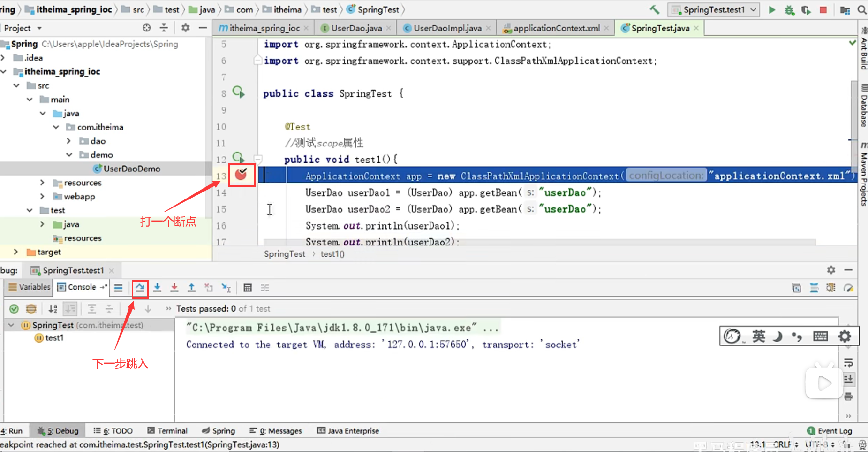The image size is (868, 452).
Task: Open the Terminal tool window tab
Action: pos(167,430)
